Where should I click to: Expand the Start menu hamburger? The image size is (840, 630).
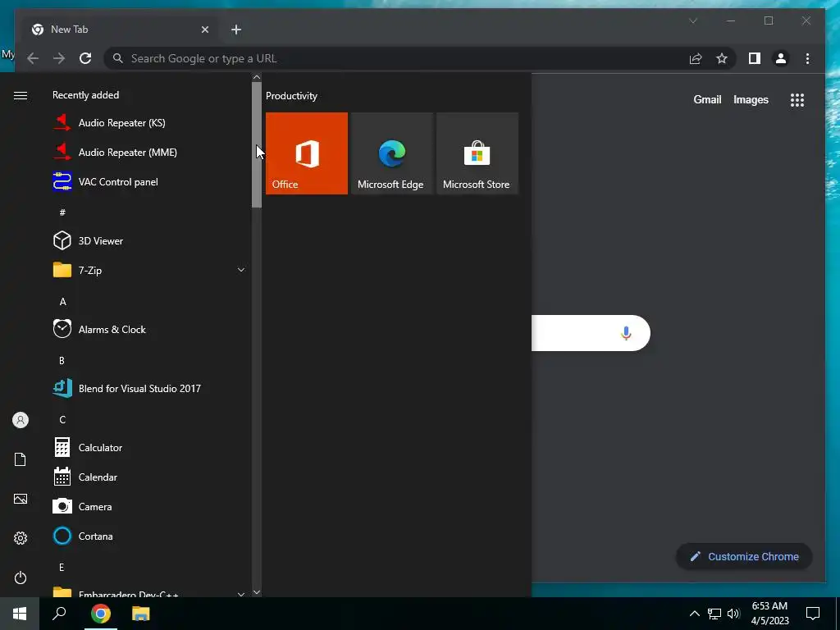tap(21, 95)
